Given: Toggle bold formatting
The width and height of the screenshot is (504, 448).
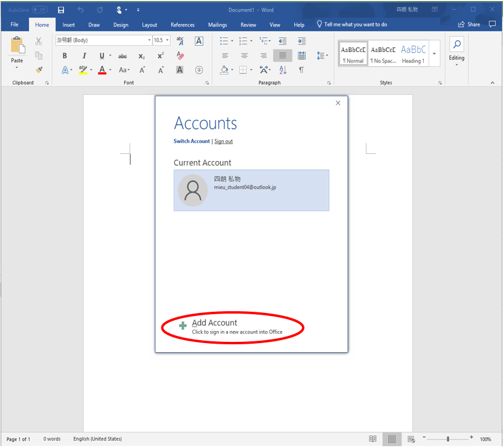Looking at the screenshot, I should [65, 56].
